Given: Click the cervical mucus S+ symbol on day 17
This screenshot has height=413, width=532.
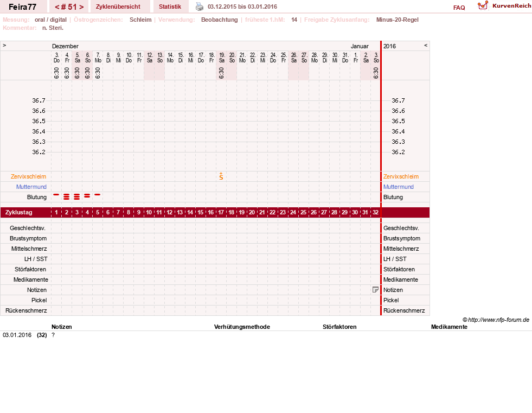Looking at the screenshot, I should (x=221, y=176).
